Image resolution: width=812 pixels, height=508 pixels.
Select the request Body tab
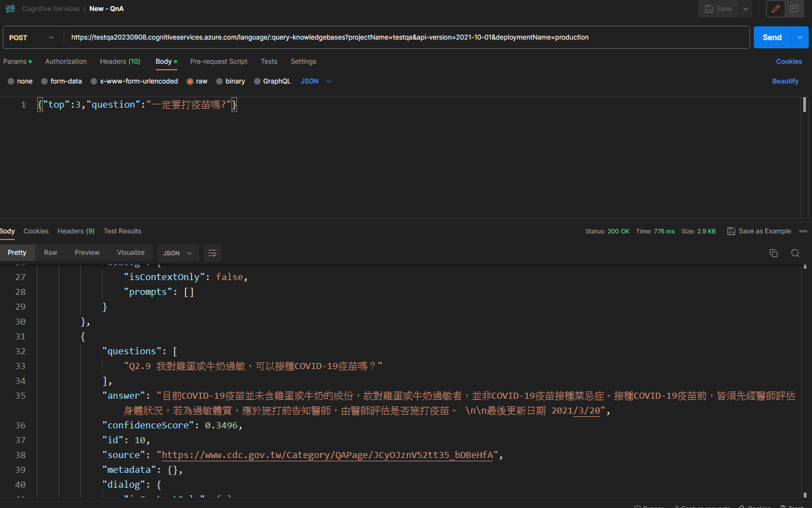click(166, 62)
